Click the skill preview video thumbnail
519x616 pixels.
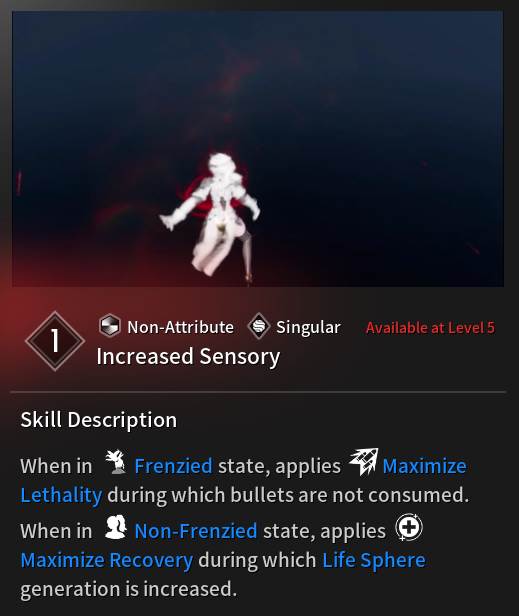(258, 149)
